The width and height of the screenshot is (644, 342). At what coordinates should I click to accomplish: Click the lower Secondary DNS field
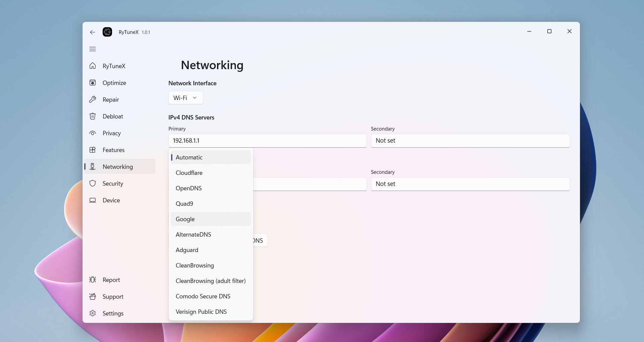[470, 184]
